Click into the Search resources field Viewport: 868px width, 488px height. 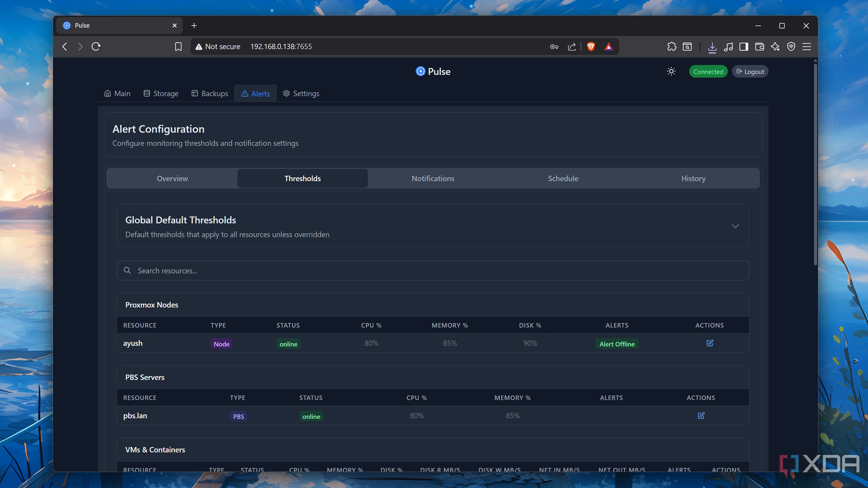(433, 270)
